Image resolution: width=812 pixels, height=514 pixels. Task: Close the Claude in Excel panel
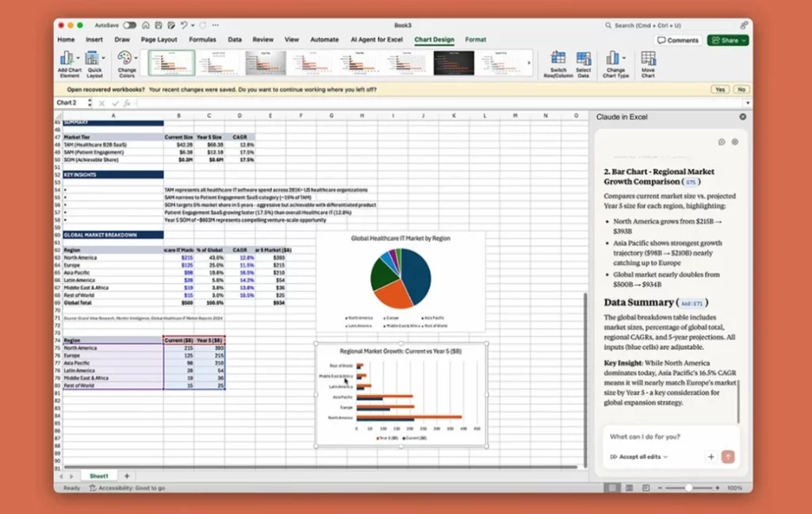coord(743,117)
